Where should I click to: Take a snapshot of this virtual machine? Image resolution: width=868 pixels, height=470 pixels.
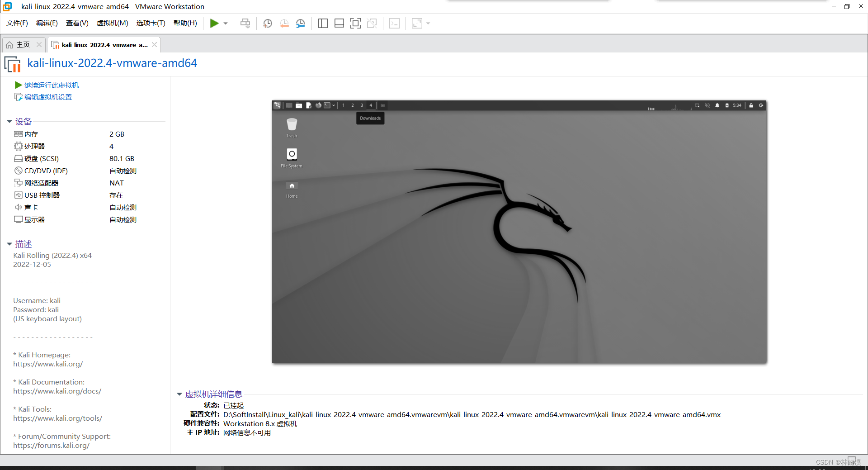pyautogui.click(x=268, y=23)
